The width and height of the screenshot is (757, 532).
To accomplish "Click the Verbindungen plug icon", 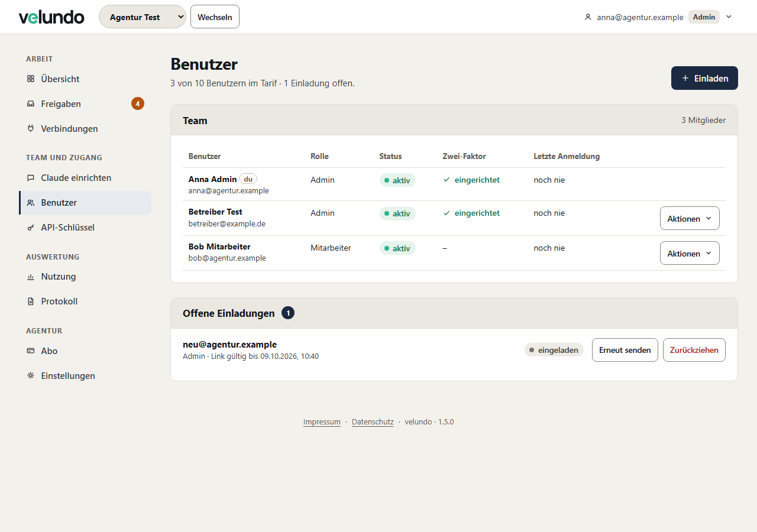I will [31, 129].
